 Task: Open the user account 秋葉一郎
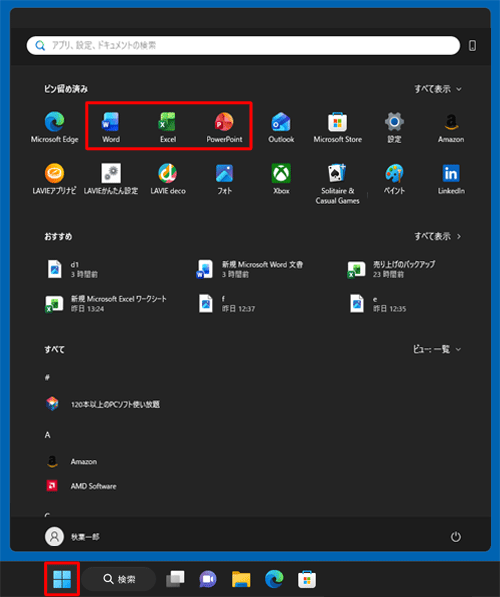(72, 536)
